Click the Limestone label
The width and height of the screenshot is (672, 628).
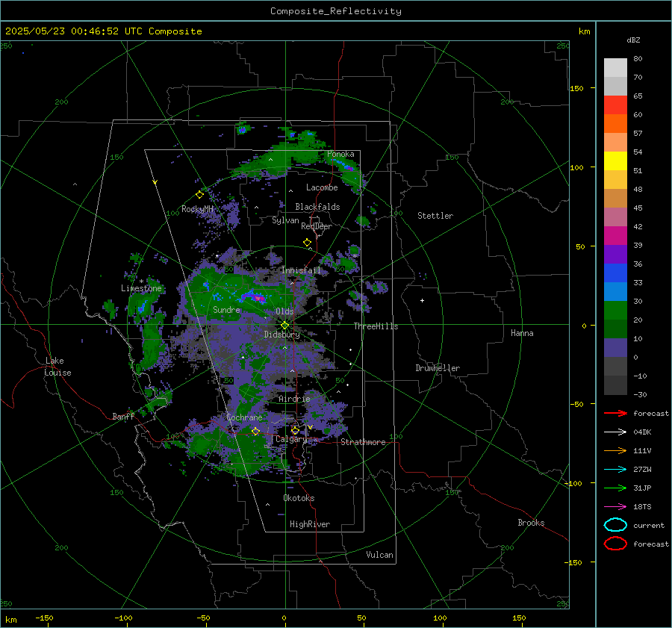pos(141,288)
